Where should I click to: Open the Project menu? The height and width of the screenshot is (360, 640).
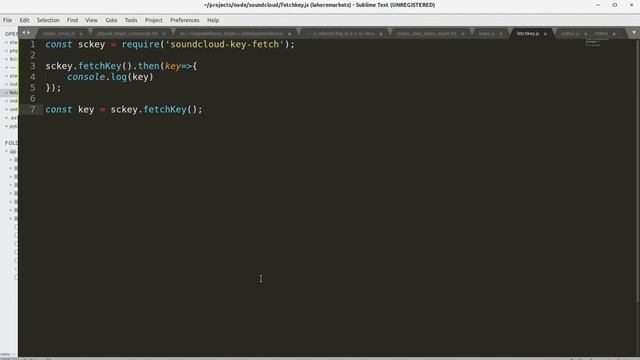click(x=153, y=20)
